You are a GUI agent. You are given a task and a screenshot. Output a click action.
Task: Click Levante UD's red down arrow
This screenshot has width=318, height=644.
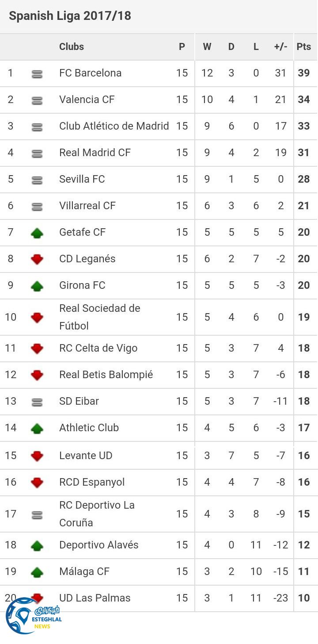point(37,456)
